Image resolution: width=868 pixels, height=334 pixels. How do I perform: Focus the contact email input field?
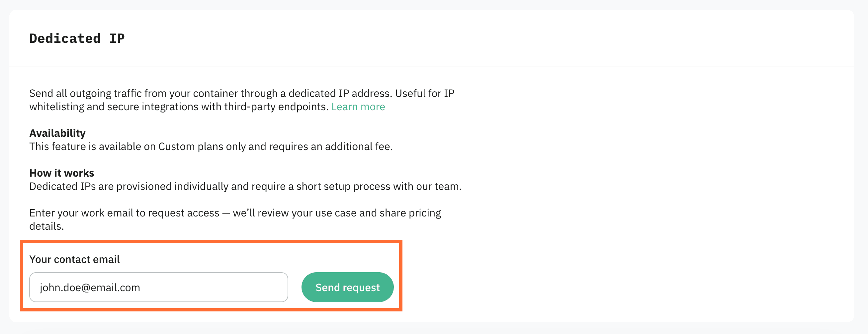click(158, 287)
